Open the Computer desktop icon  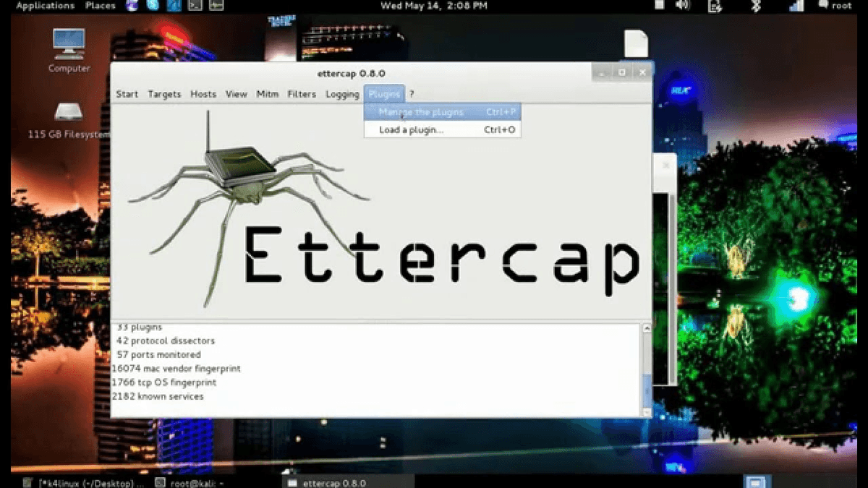pyautogui.click(x=69, y=51)
